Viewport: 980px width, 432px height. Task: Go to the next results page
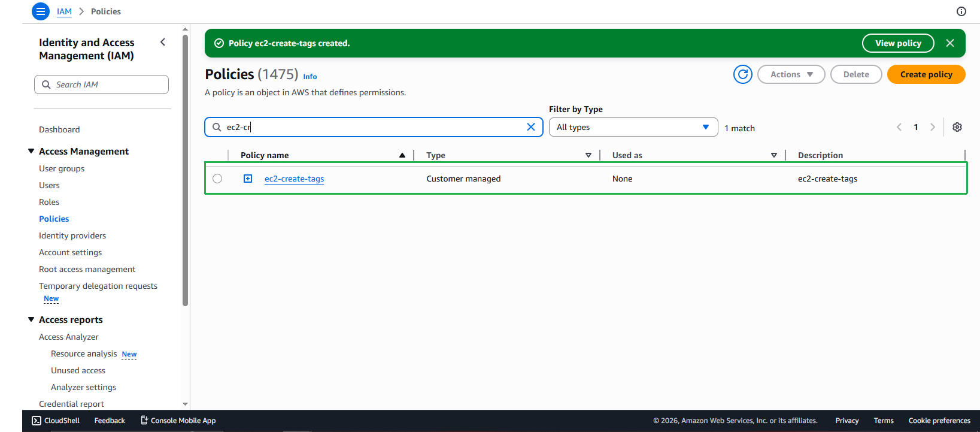click(x=933, y=127)
